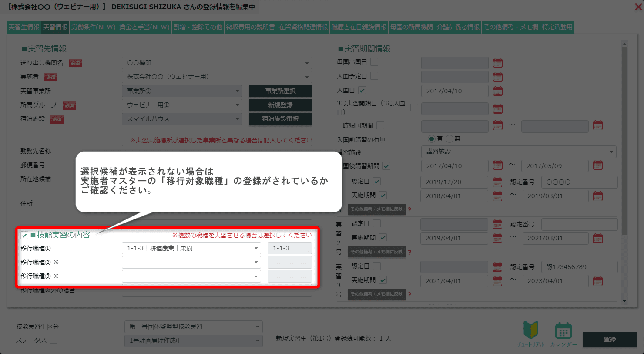Click the 宿泊施設選択 button
This screenshot has height=354, width=644.
coord(280,119)
